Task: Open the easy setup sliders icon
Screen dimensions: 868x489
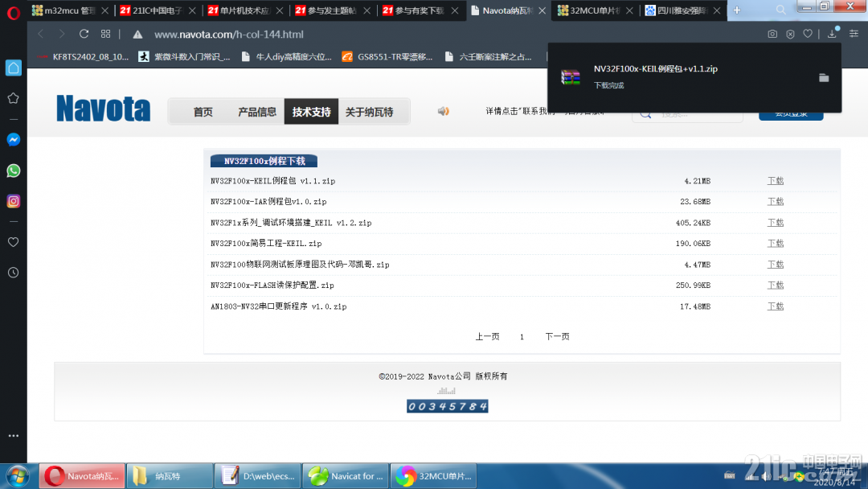Action: click(x=854, y=34)
